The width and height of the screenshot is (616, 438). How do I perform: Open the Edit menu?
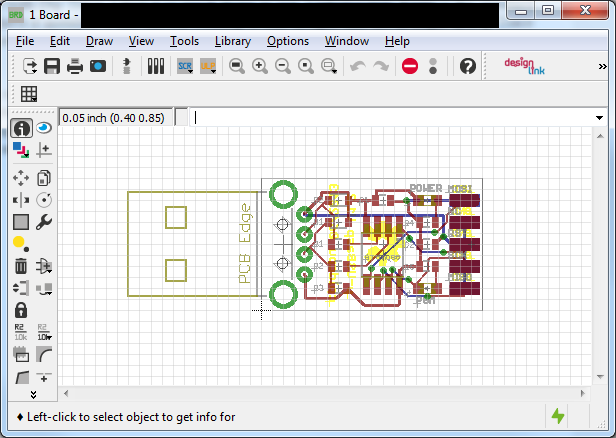(60, 41)
